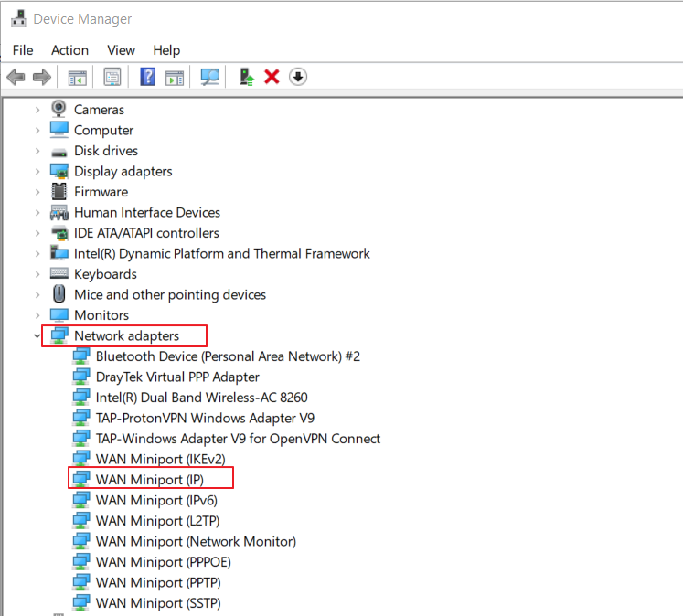Select WAN Miniport (L2TP)

(x=157, y=521)
